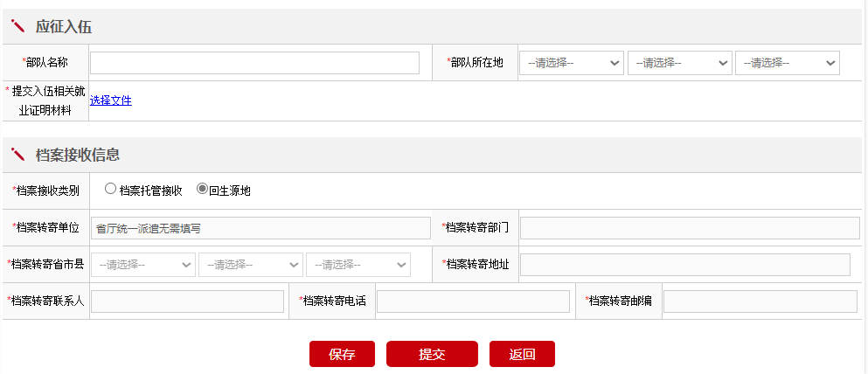Open second 部队所在地 dropdown
Image resolution: width=868 pixels, height=374 pixels.
679,63
